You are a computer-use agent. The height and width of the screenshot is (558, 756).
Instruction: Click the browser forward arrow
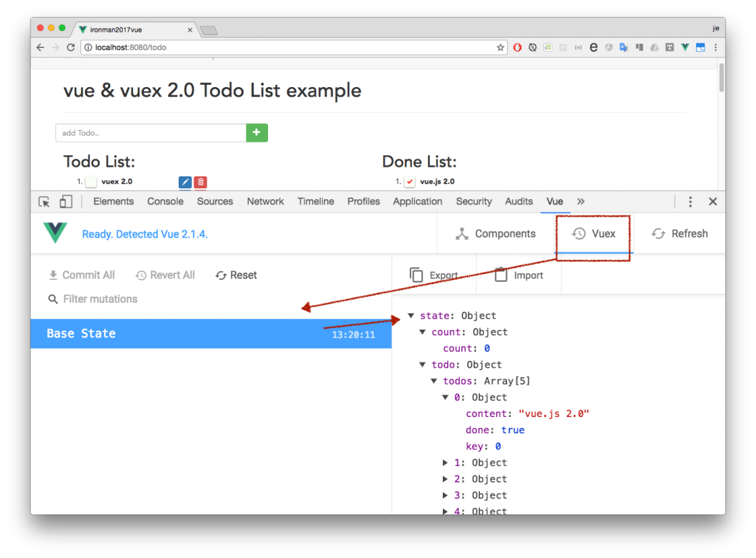tap(55, 47)
